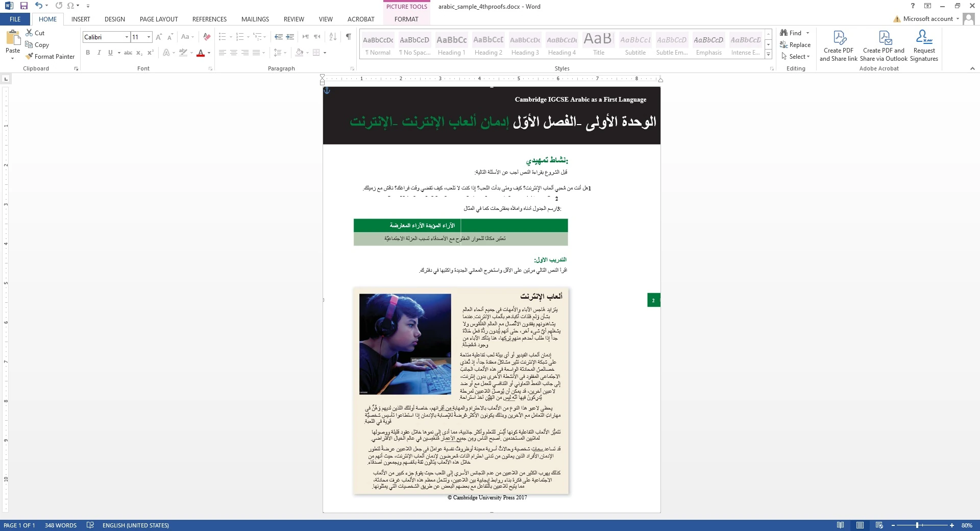The image size is (980, 531).
Task: Toggle show paragraph marks
Action: (349, 37)
